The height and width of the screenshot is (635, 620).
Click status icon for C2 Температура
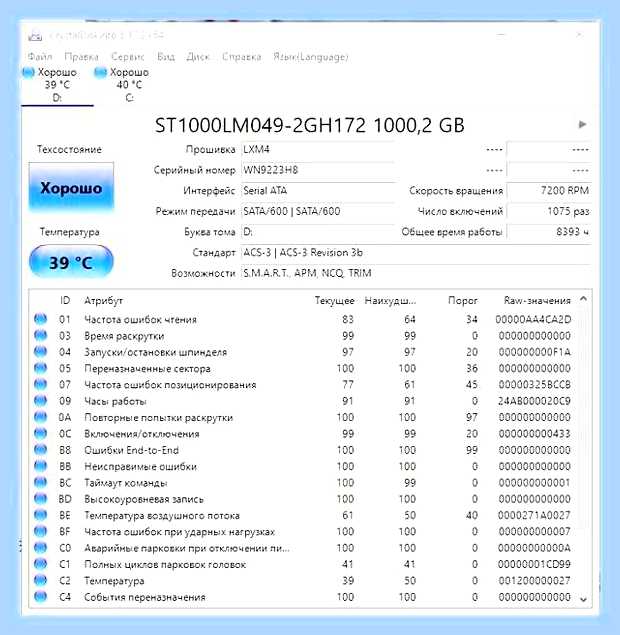pos(40,580)
